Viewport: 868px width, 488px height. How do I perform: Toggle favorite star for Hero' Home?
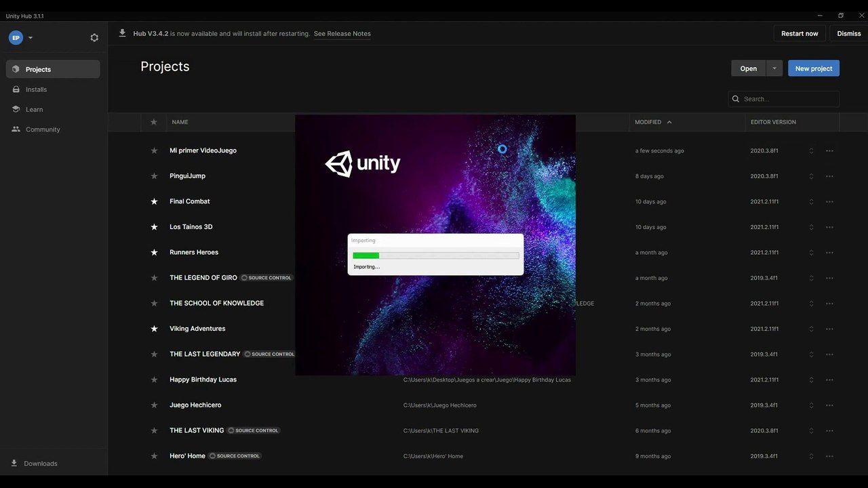154,456
